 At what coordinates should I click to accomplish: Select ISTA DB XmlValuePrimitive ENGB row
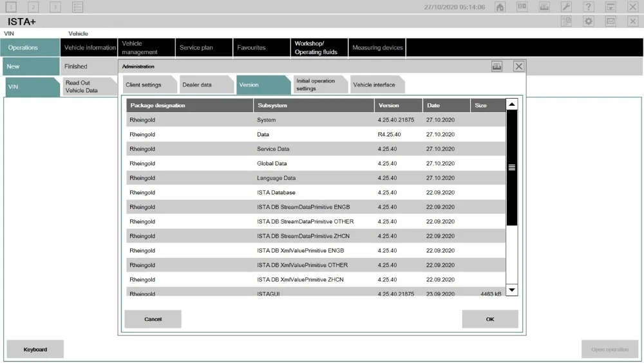[x=316, y=251]
